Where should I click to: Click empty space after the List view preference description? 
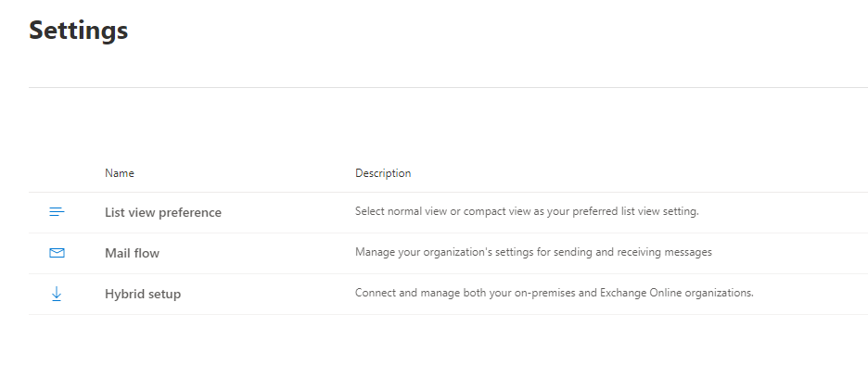point(784,212)
